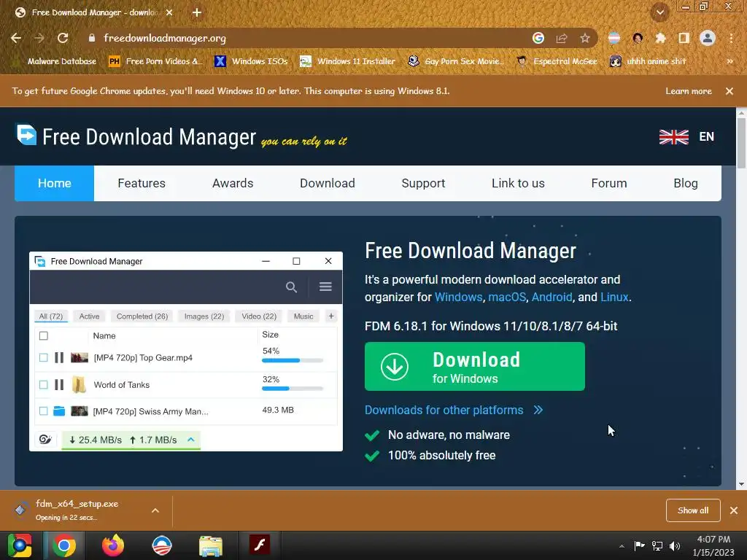Close the downloads shelf

pyautogui.click(x=734, y=510)
